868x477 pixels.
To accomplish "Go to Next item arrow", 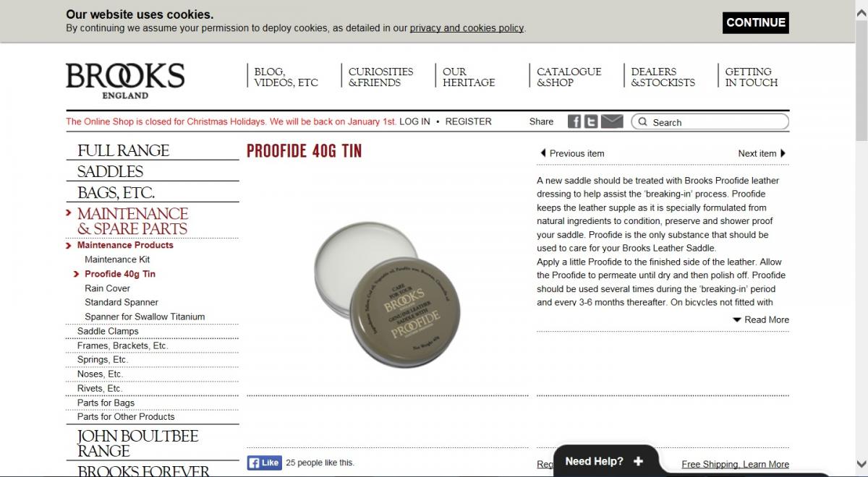I will (x=783, y=153).
